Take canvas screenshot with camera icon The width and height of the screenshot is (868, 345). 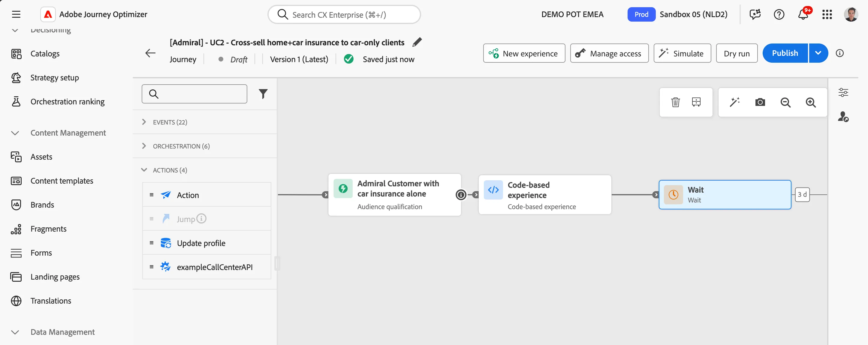click(x=760, y=102)
